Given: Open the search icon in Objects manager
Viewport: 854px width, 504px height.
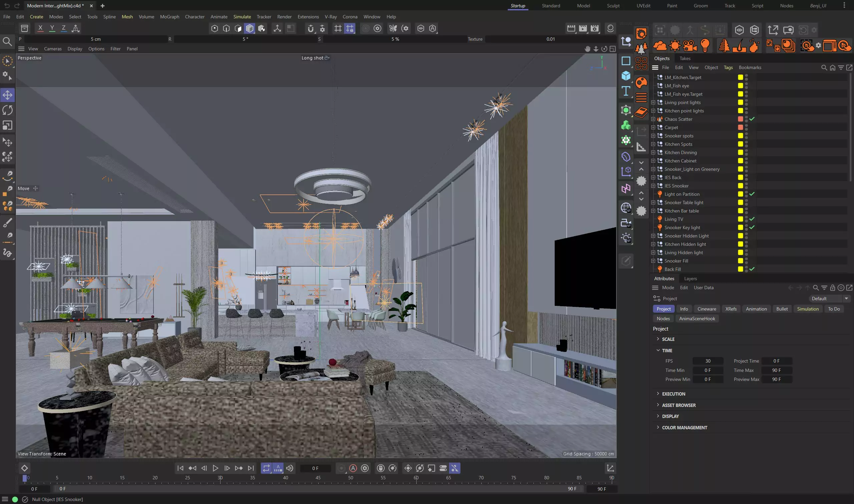Looking at the screenshot, I should [824, 68].
